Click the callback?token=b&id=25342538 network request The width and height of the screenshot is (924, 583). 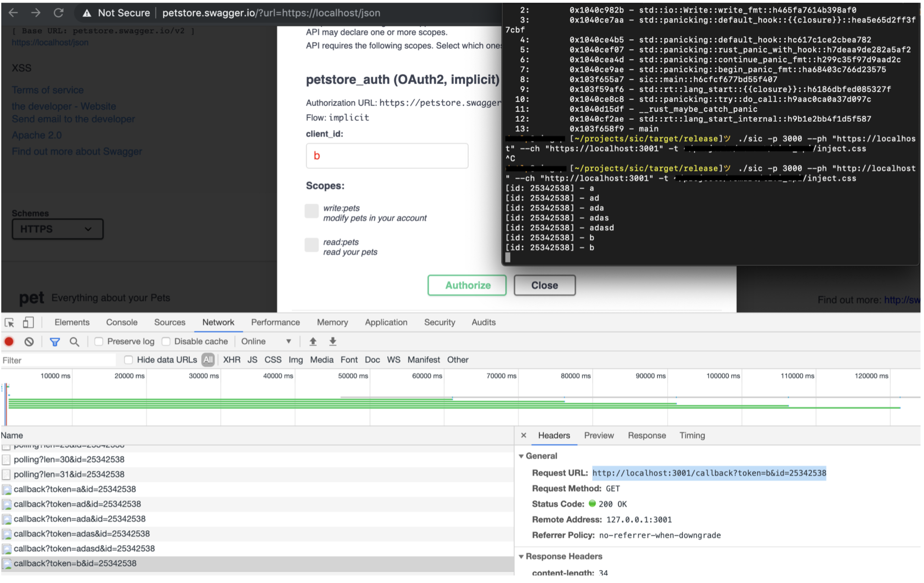pyautogui.click(x=76, y=563)
